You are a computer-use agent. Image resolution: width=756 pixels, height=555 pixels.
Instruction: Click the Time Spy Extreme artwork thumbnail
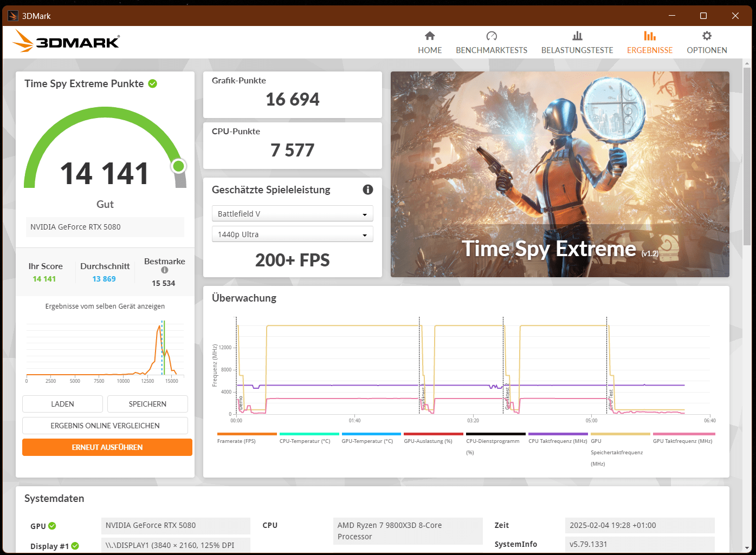(560, 174)
